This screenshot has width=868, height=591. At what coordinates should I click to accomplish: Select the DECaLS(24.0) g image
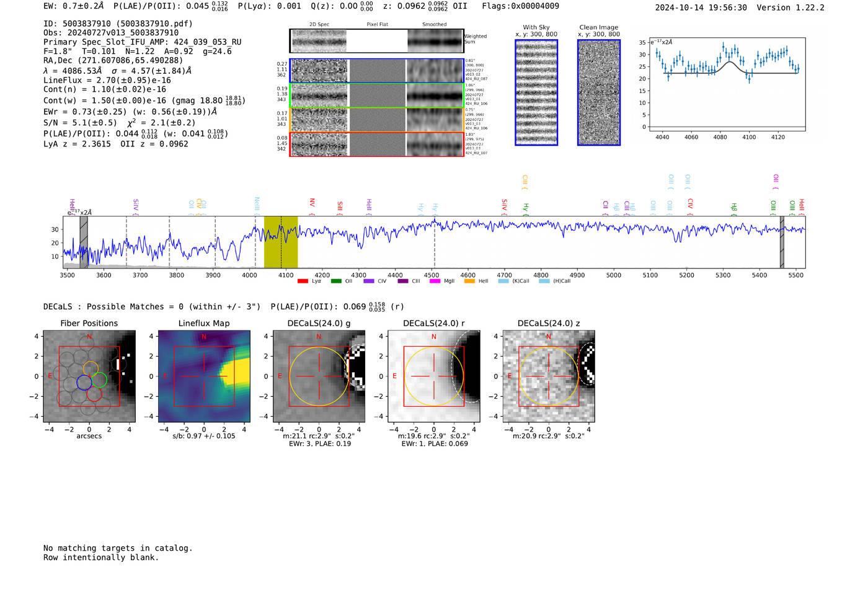coord(319,376)
